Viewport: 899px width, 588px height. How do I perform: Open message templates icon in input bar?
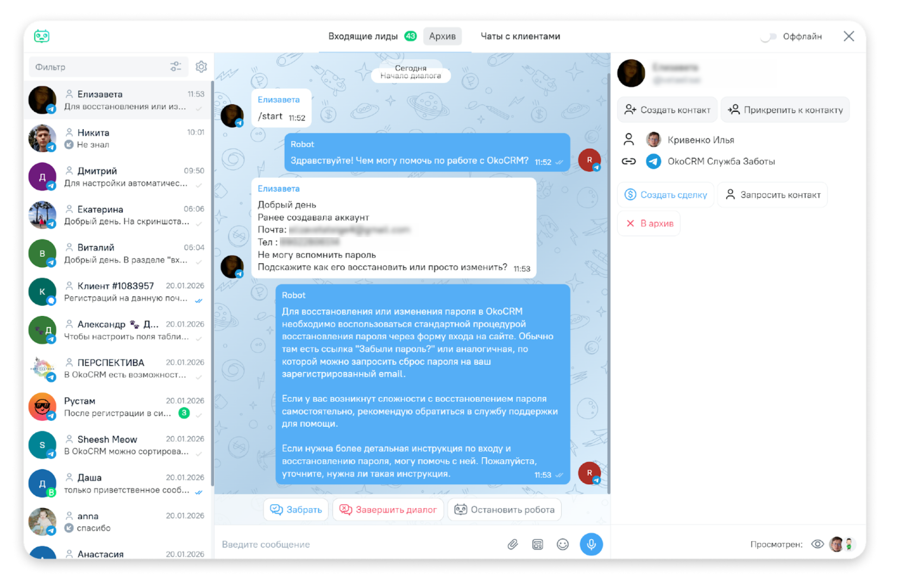(x=537, y=544)
